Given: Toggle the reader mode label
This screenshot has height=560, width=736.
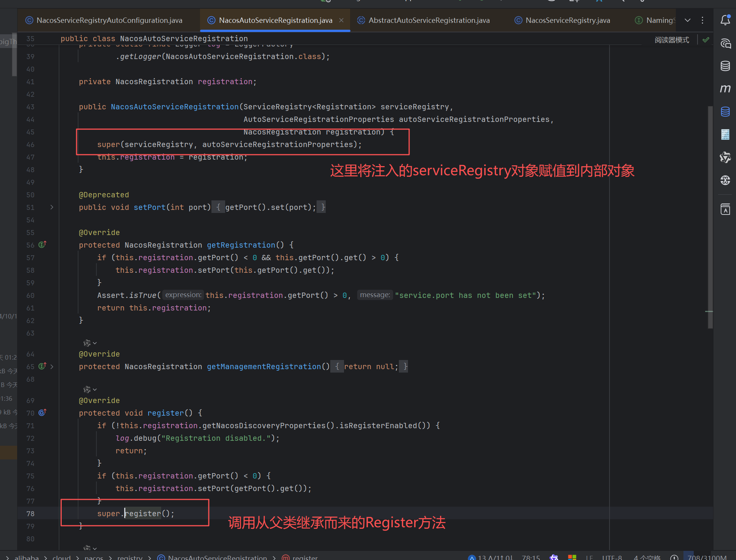Looking at the screenshot, I should coord(672,40).
